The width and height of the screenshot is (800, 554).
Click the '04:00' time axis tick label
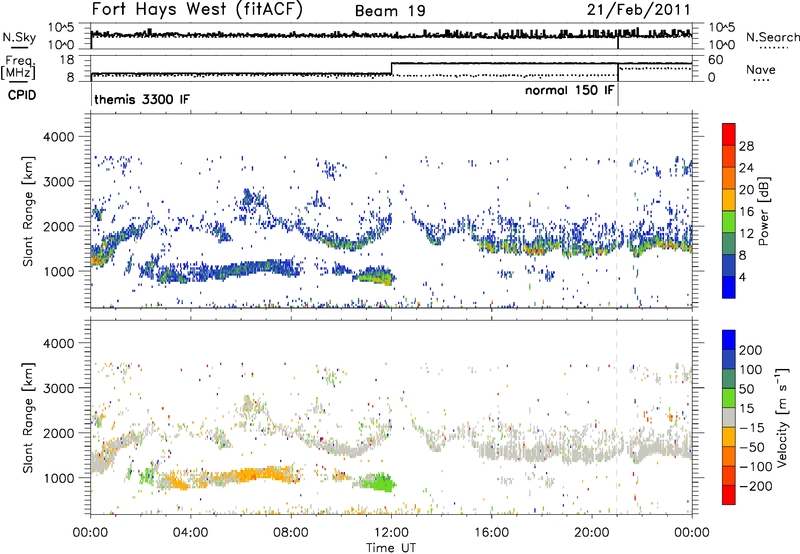pyautogui.click(x=191, y=533)
